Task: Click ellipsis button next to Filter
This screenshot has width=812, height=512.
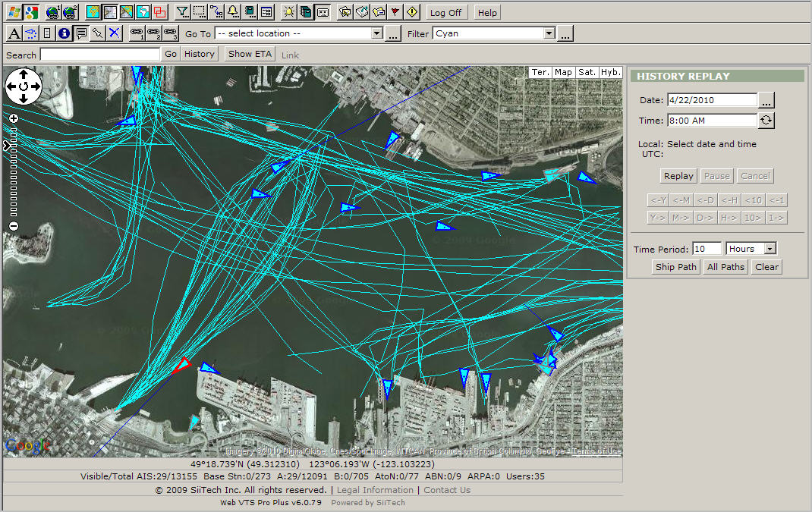Action: 565,34
